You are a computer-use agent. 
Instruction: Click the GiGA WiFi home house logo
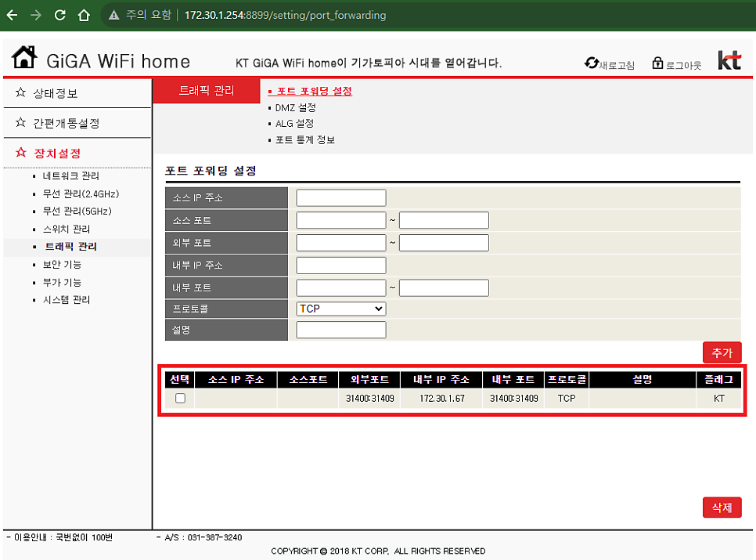(x=24, y=57)
